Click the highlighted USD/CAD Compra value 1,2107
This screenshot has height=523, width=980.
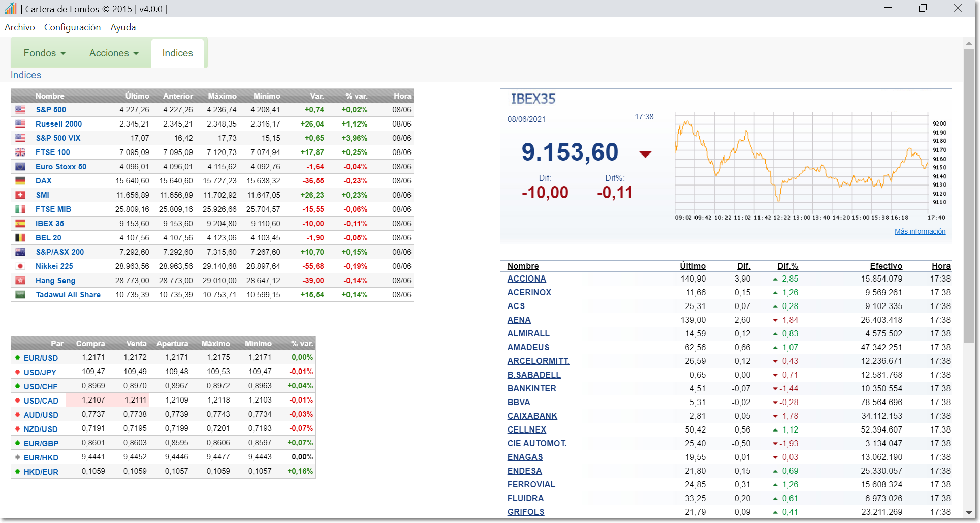(x=93, y=401)
